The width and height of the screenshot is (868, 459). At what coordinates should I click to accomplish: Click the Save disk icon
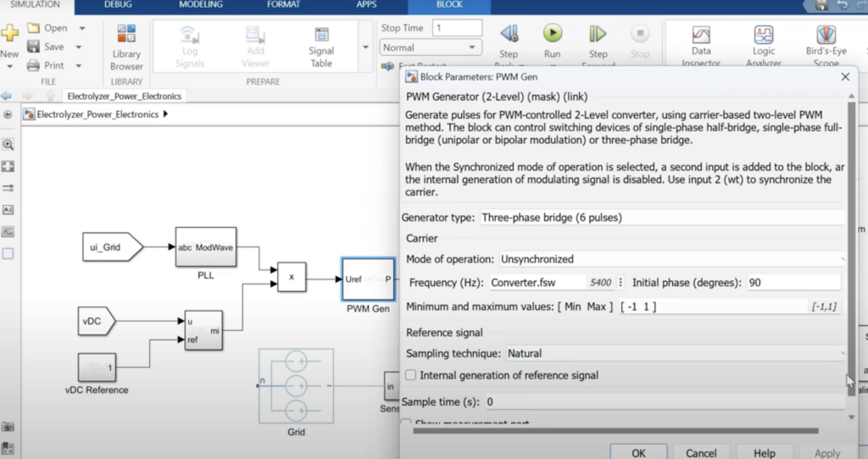pos(34,47)
